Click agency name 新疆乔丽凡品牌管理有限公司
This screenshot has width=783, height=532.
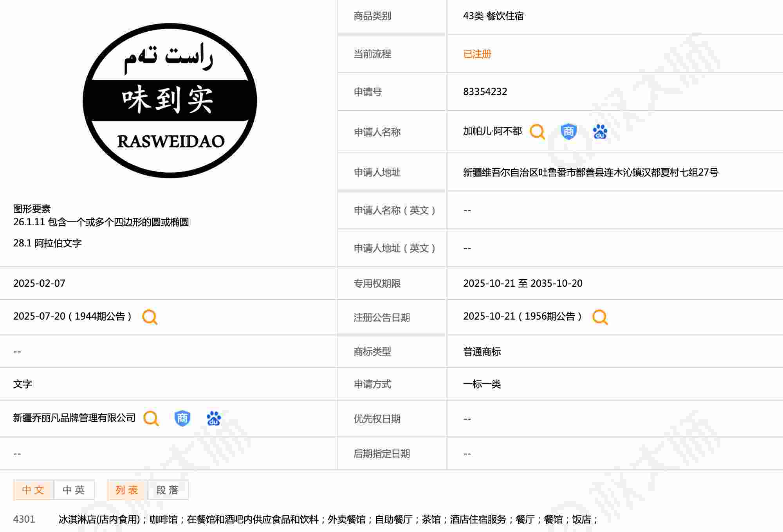coord(74,418)
